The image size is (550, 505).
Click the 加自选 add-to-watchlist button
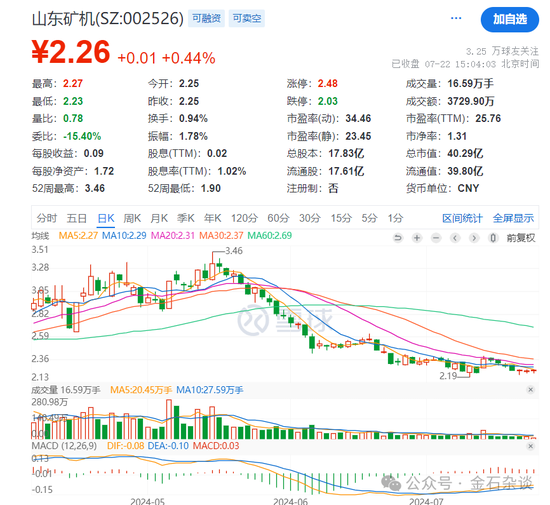pos(510,19)
